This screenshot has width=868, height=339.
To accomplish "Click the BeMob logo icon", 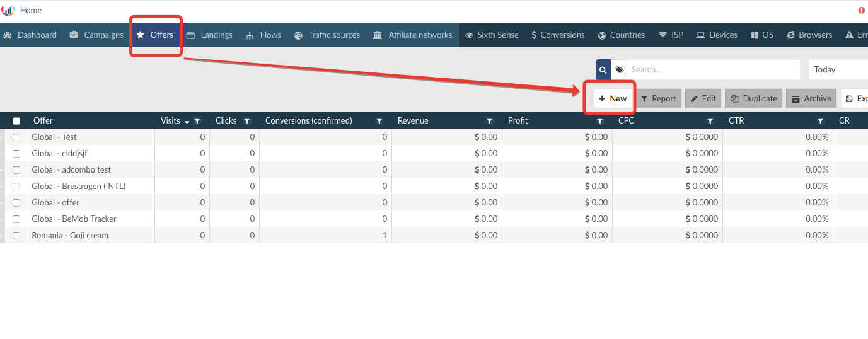I will point(8,11).
